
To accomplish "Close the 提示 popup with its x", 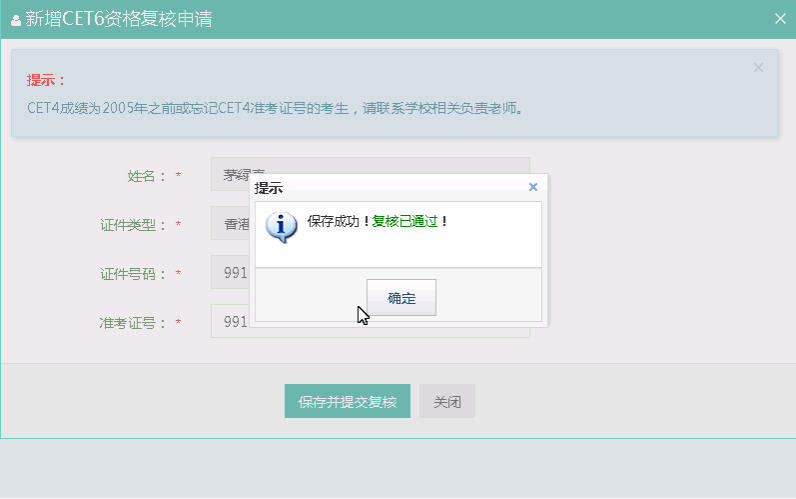I will point(533,187).
